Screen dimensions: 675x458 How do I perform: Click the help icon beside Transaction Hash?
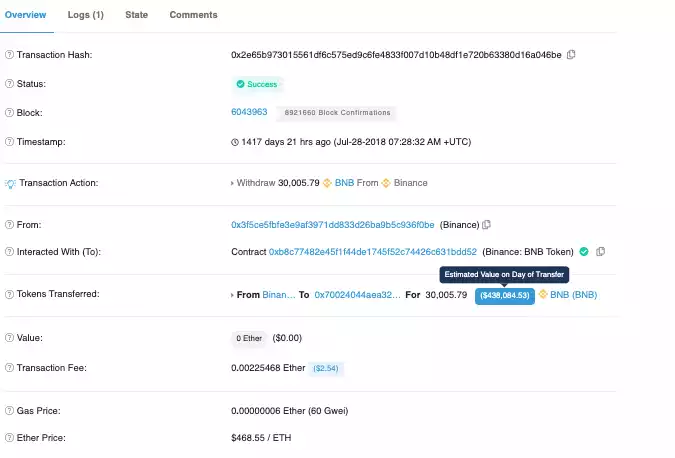point(9,55)
